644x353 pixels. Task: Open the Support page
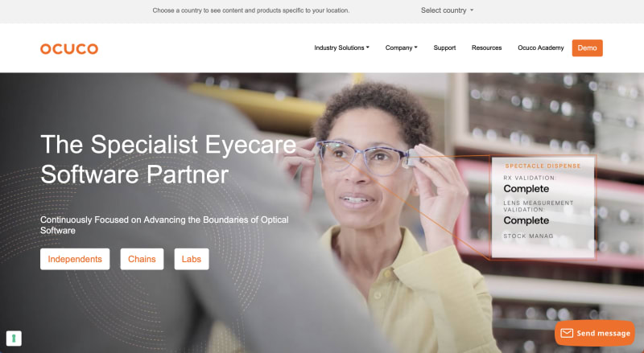[444, 48]
